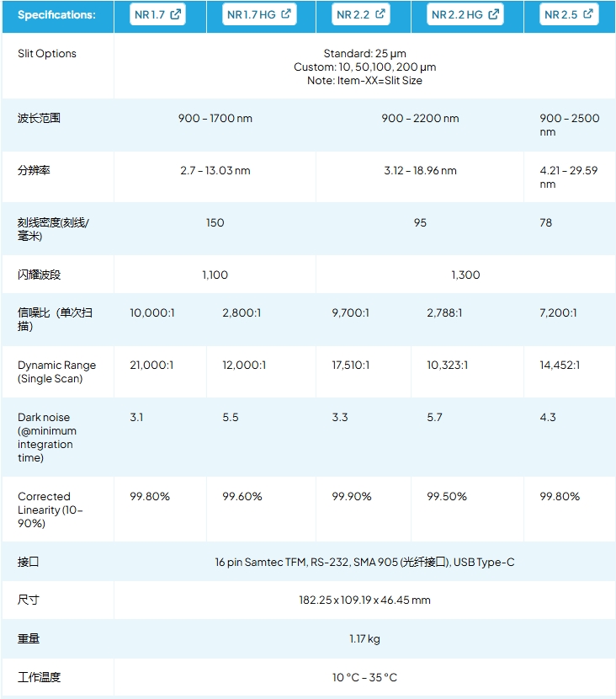Select the Dynamic Range (Single Scan) label
The width and height of the screenshot is (616, 699).
click(56, 372)
